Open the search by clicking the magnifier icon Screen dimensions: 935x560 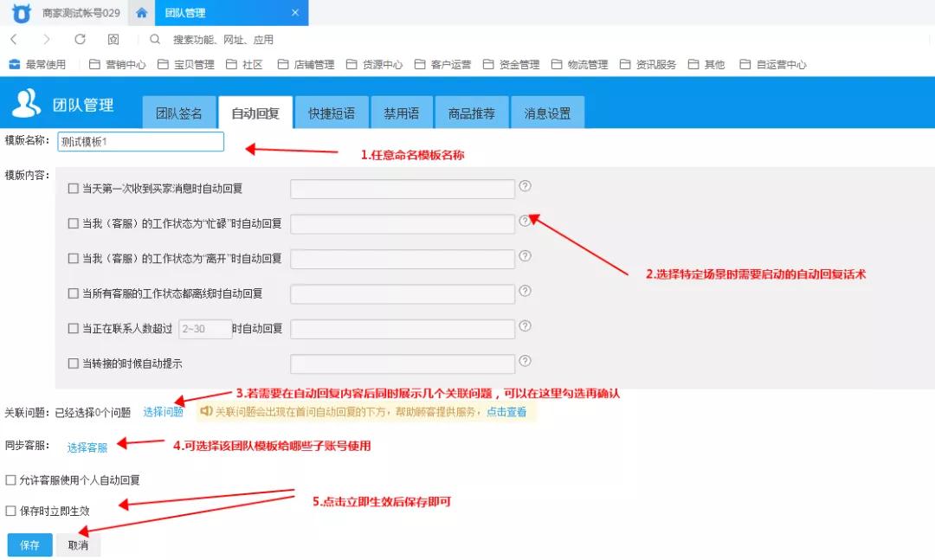pos(155,39)
